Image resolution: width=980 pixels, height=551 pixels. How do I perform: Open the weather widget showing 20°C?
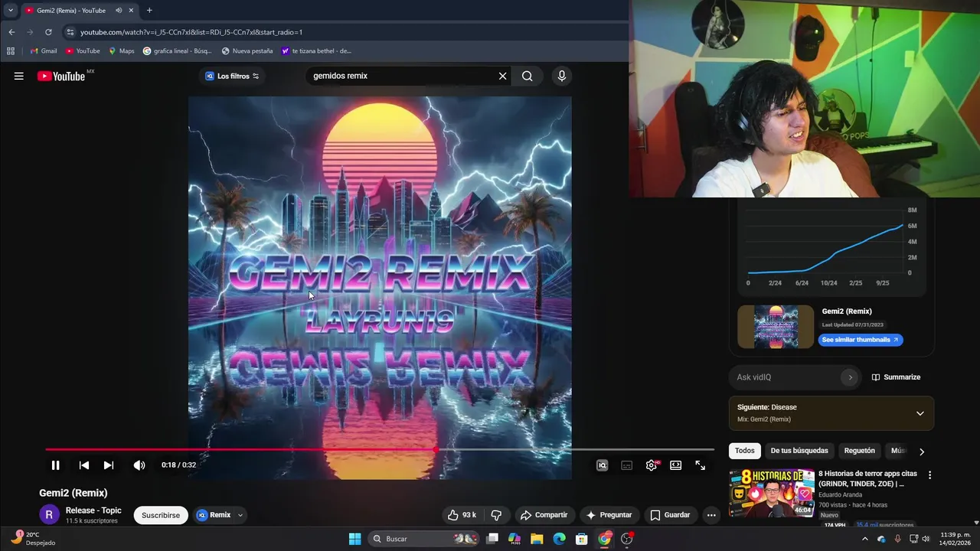32,539
